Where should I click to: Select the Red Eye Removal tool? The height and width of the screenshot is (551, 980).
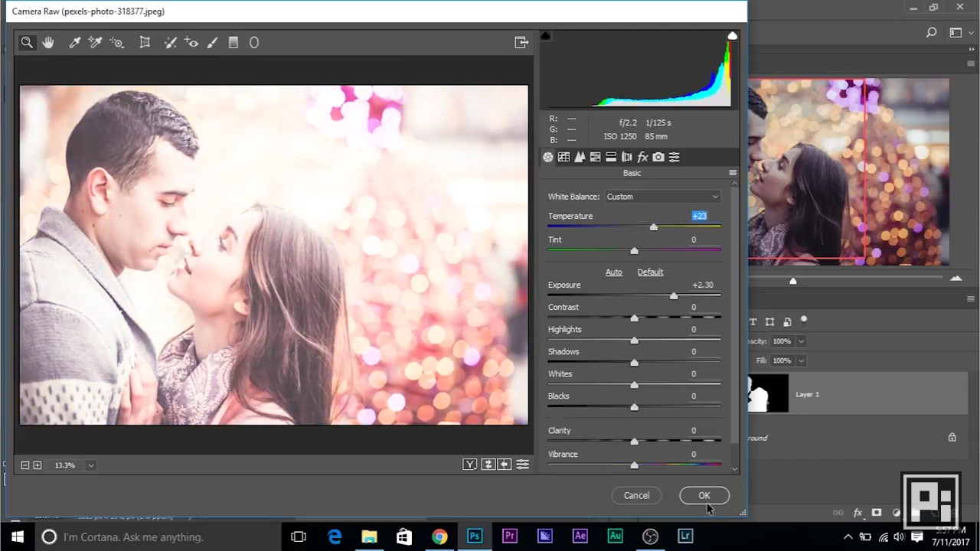[191, 43]
